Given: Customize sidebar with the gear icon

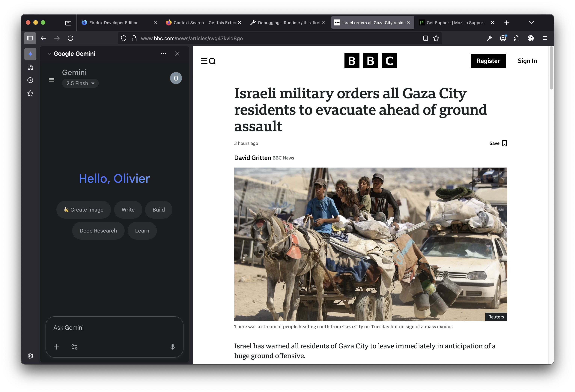Looking at the screenshot, I should pos(30,356).
